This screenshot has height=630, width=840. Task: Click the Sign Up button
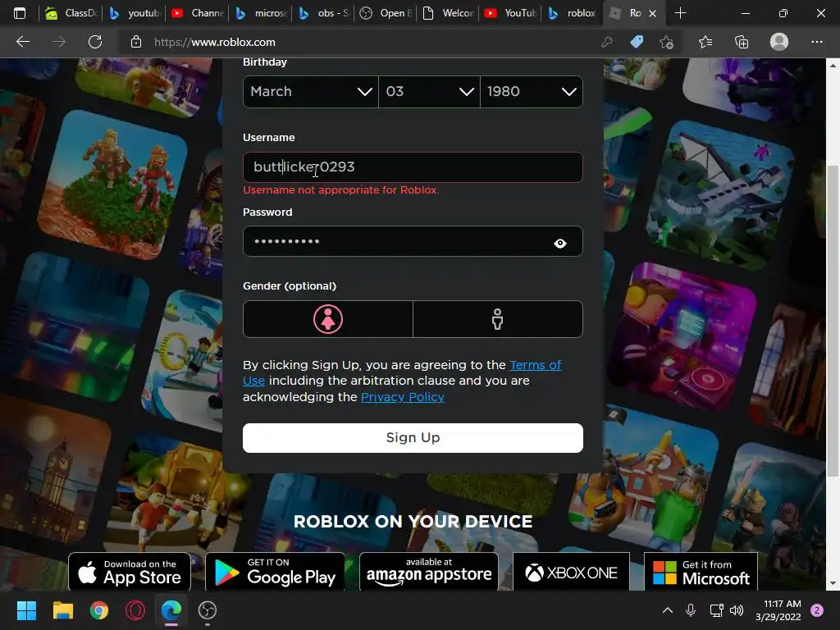point(413,438)
